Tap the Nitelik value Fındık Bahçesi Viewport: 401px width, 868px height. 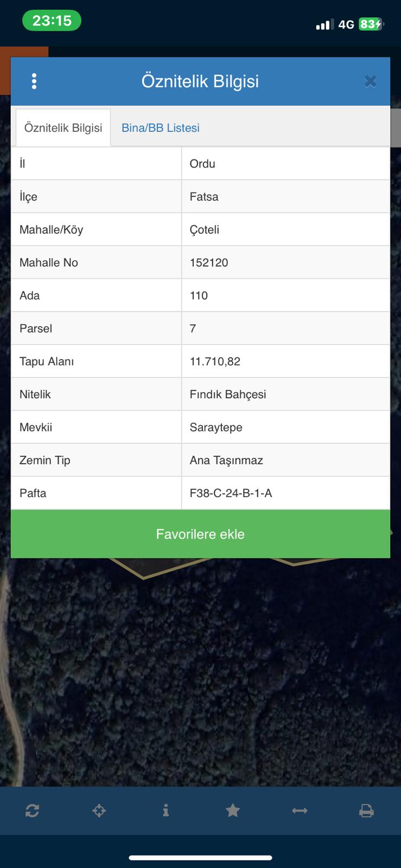(228, 394)
